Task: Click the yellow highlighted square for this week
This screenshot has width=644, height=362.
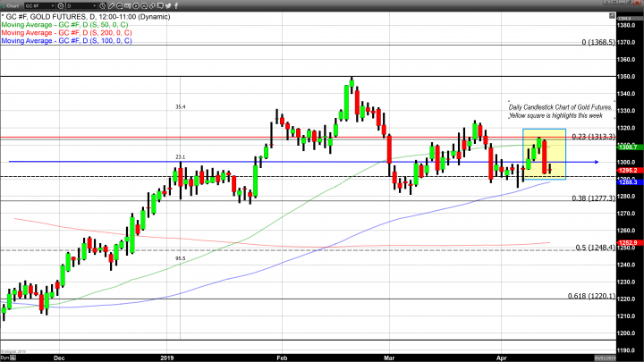Action: (544, 154)
